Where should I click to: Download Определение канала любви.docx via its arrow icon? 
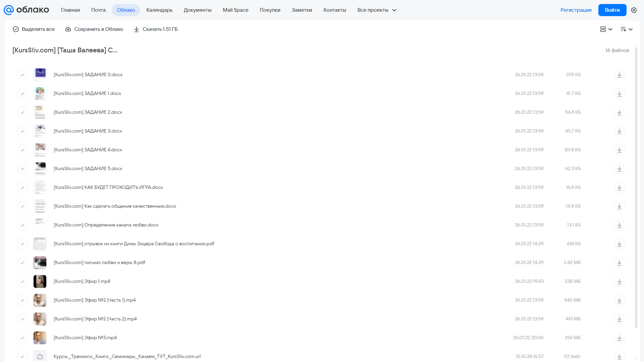point(619,225)
